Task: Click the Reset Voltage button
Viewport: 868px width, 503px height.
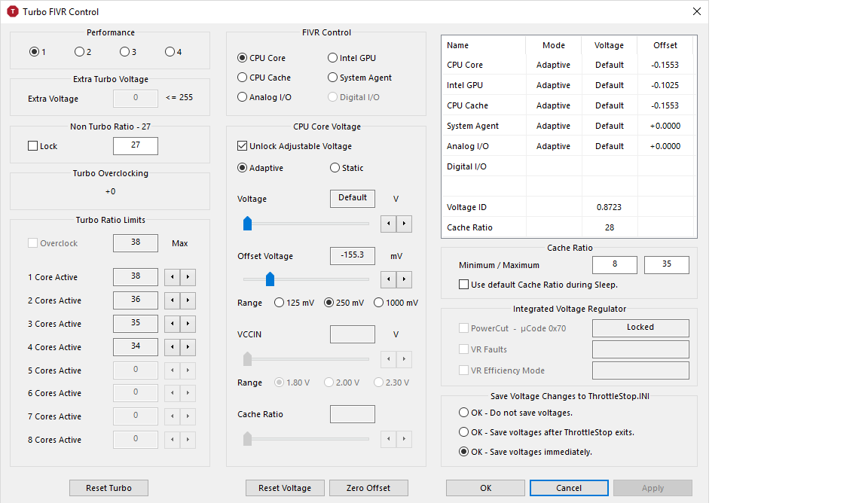Action: 285,487
